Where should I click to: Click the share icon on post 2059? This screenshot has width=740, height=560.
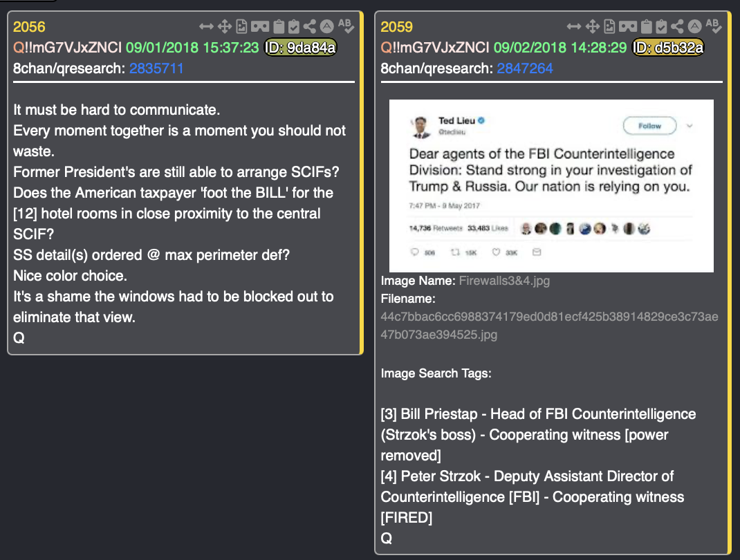tap(677, 26)
